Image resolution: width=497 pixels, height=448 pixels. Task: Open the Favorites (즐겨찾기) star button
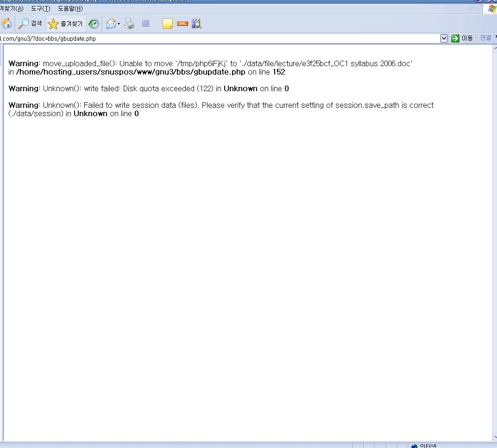(66, 24)
